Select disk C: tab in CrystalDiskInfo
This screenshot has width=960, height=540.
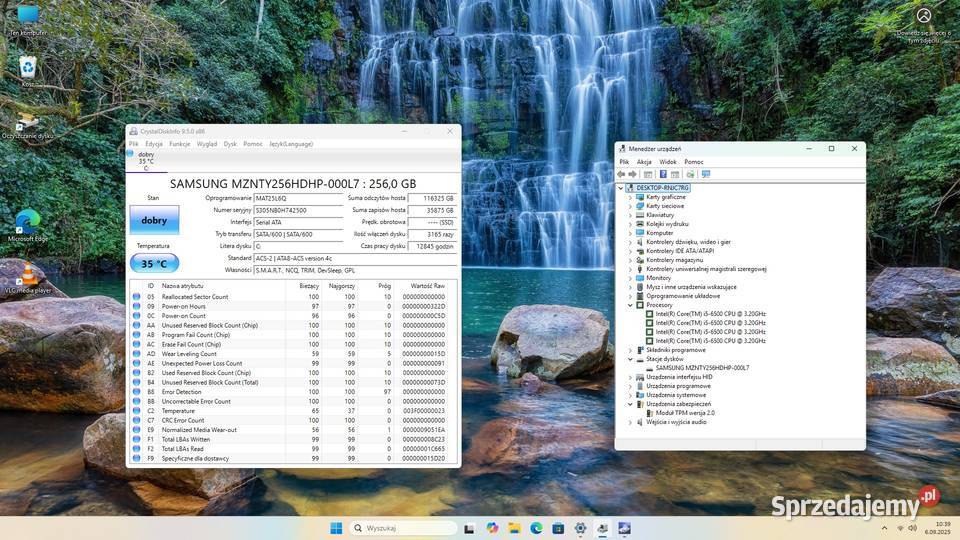146,161
